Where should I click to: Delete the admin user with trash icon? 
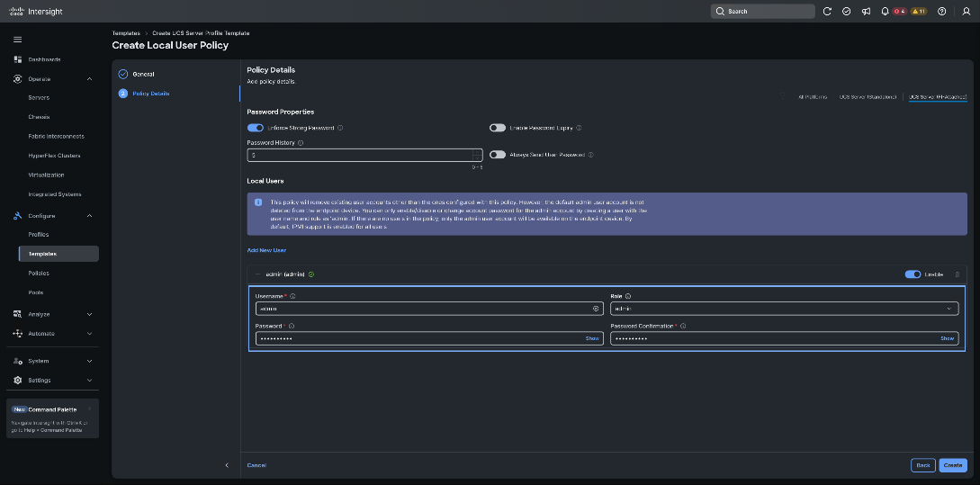click(958, 274)
